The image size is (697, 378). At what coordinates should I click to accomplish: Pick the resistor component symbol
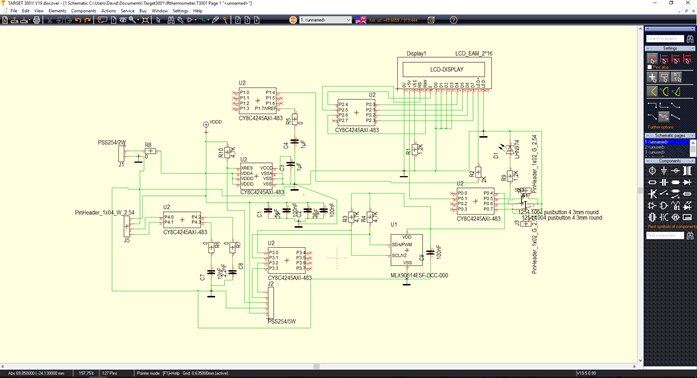point(652,182)
